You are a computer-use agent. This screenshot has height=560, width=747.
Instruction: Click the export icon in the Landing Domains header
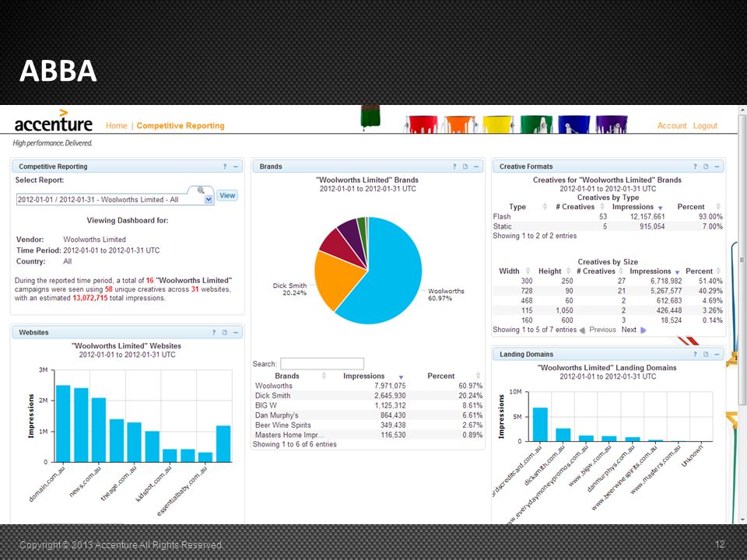(706, 355)
